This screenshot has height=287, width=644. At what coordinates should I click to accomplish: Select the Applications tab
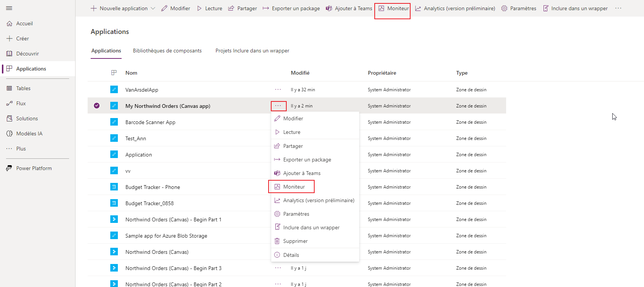(106, 51)
